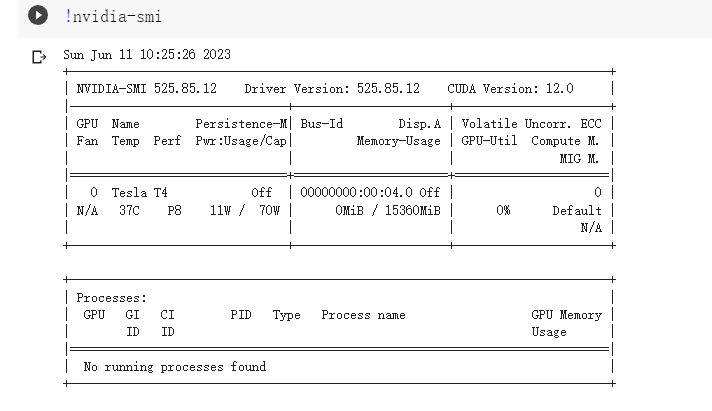Click the PID column header
Image resolution: width=712 pixels, height=411 pixels.
click(x=240, y=315)
